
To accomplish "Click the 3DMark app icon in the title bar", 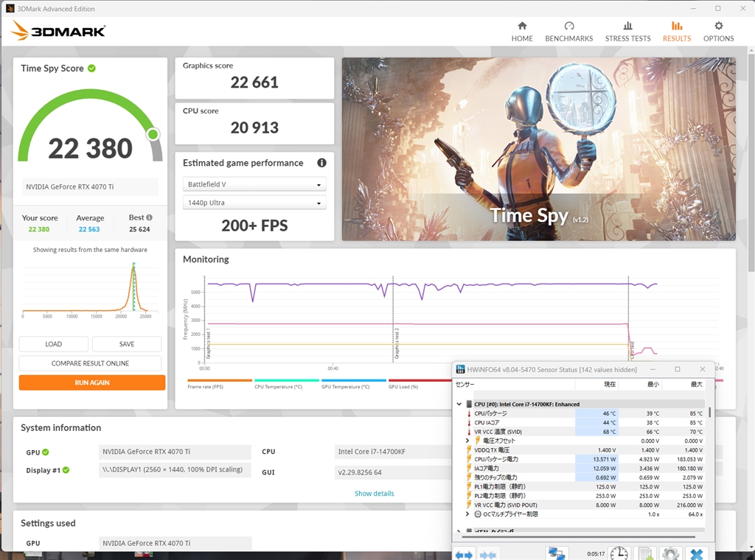I will 10,9.
